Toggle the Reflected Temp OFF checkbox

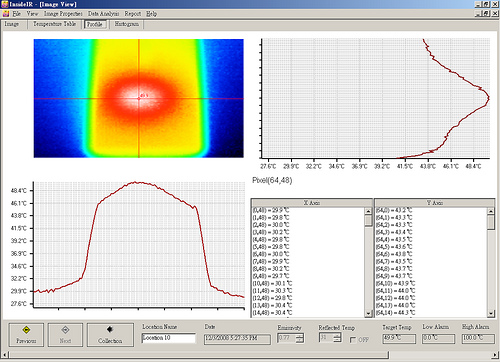tap(353, 340)
